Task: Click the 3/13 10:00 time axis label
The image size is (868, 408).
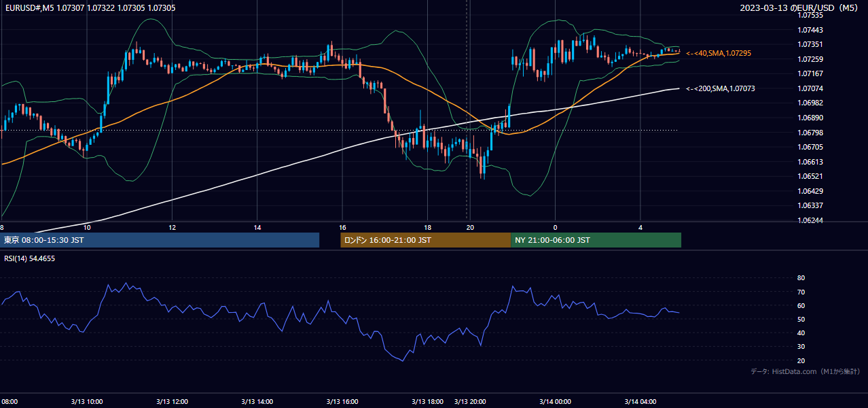Action: tap(87, 401)
